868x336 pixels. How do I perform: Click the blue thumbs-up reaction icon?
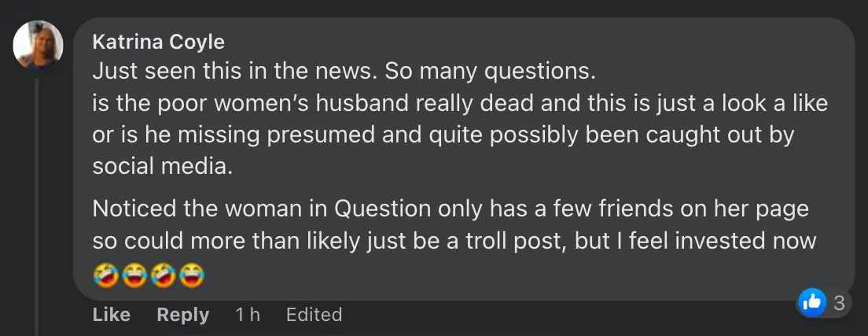tap(812, 301)
